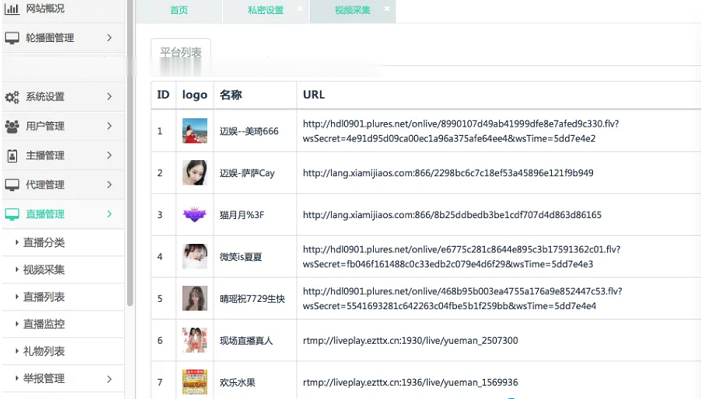The height and width of the screenshot is (399, 701).
Task: Expand the 用户管理 chevron arrow
Action: 109,126
